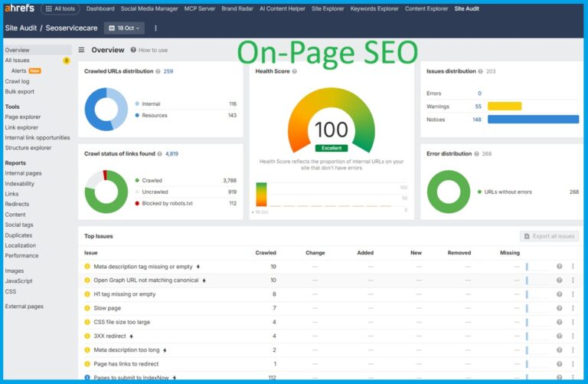Open AI Content Helper in top navigation
588x384 pixels.
[282, 8]
